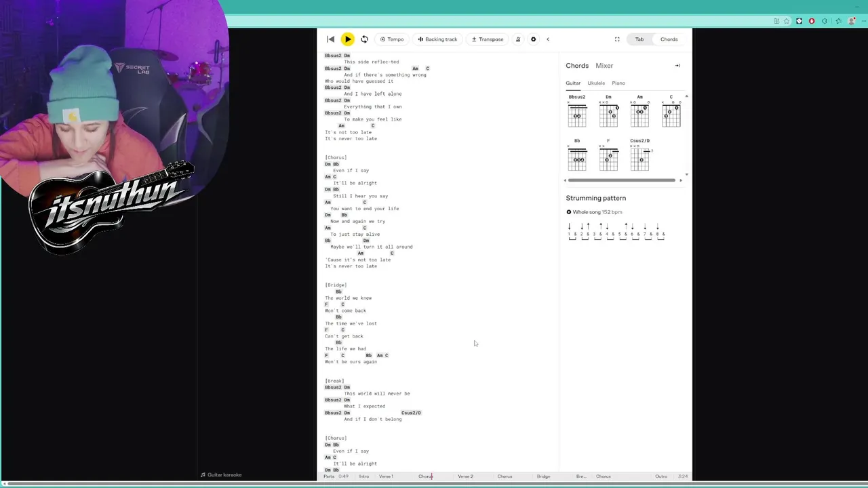Screen dimensions: 868x488
Task: Bookmark page with star icon
Action: [x=787, y=21]
